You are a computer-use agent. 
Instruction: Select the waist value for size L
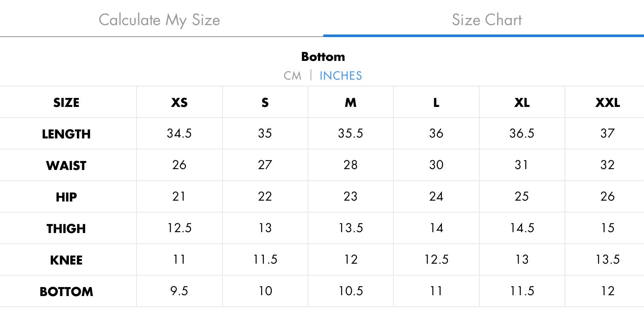pyautogui.click(x=436, y=165)
